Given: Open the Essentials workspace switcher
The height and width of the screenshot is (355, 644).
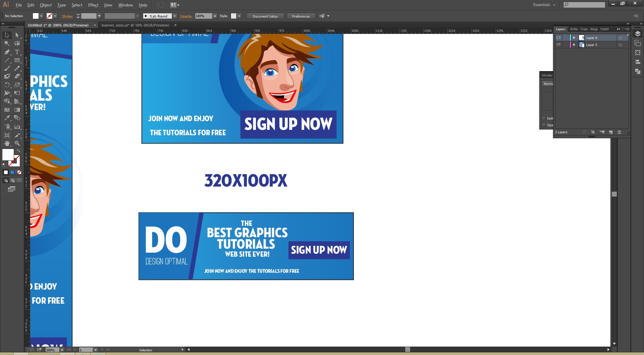Looking at the screenshot, I should [544, 5].
